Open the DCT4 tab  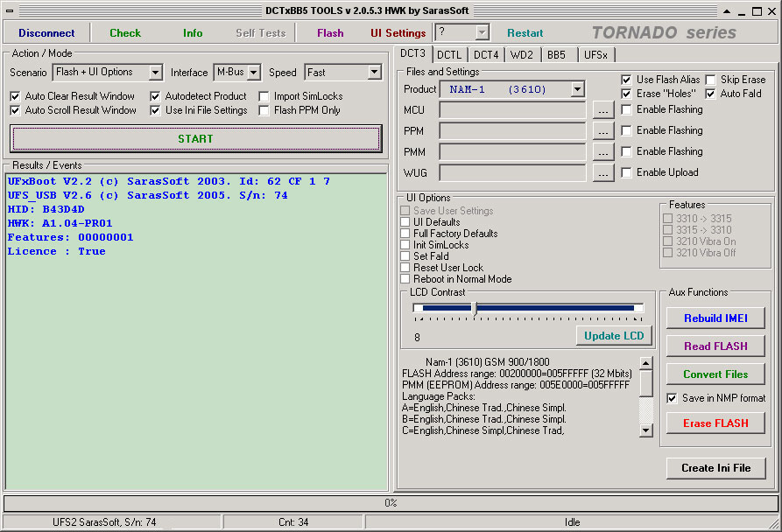(486, 55)
